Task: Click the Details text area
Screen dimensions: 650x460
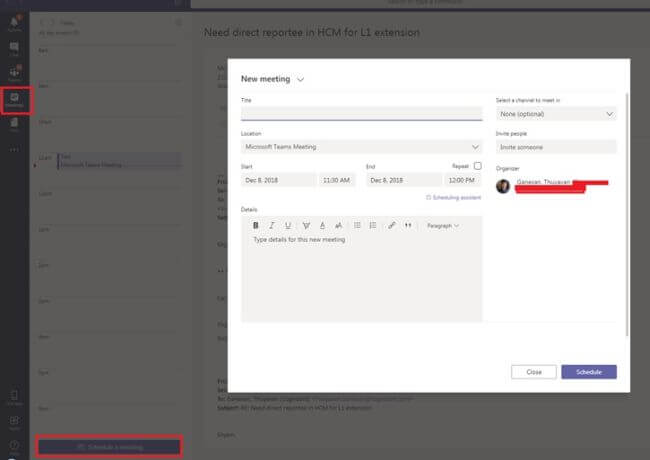Action: (361, 276)
